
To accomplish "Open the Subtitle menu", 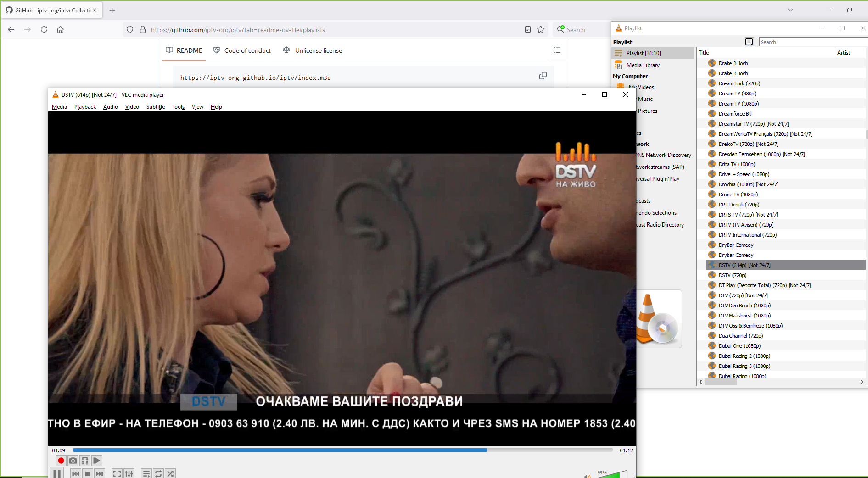I will point(156,107).
